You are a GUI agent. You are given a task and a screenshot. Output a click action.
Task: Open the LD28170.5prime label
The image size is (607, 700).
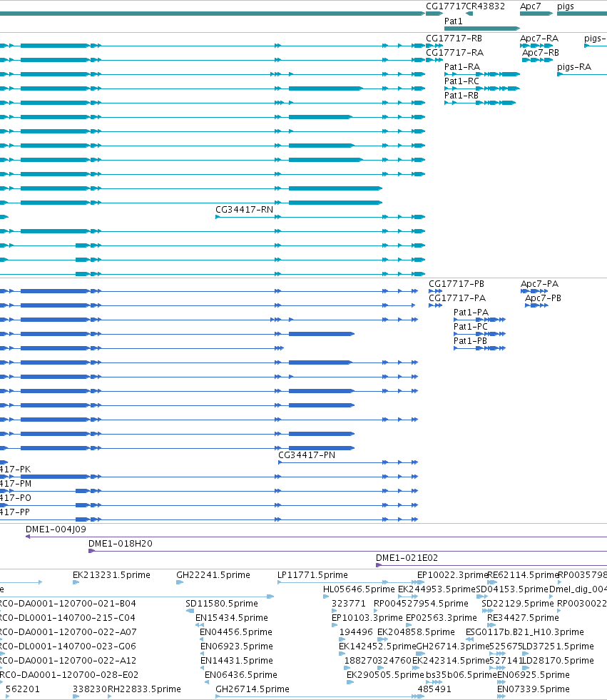[558, 661]
